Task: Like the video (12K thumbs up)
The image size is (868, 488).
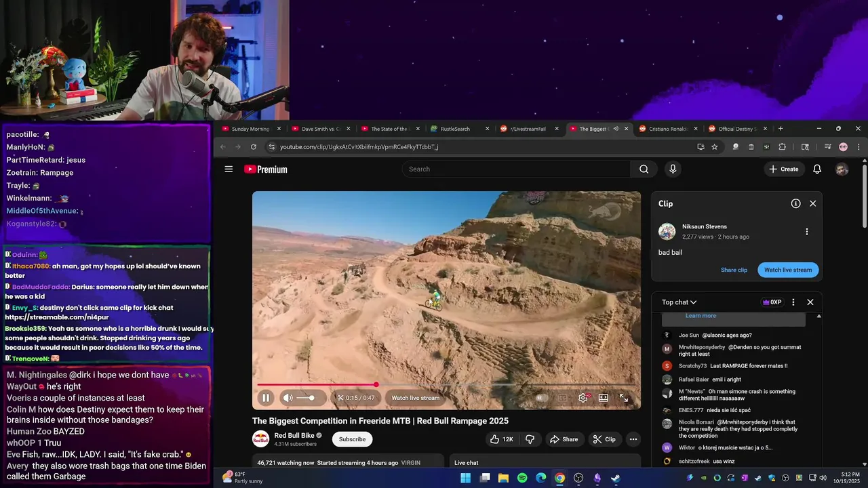Action: coord(501,439)
